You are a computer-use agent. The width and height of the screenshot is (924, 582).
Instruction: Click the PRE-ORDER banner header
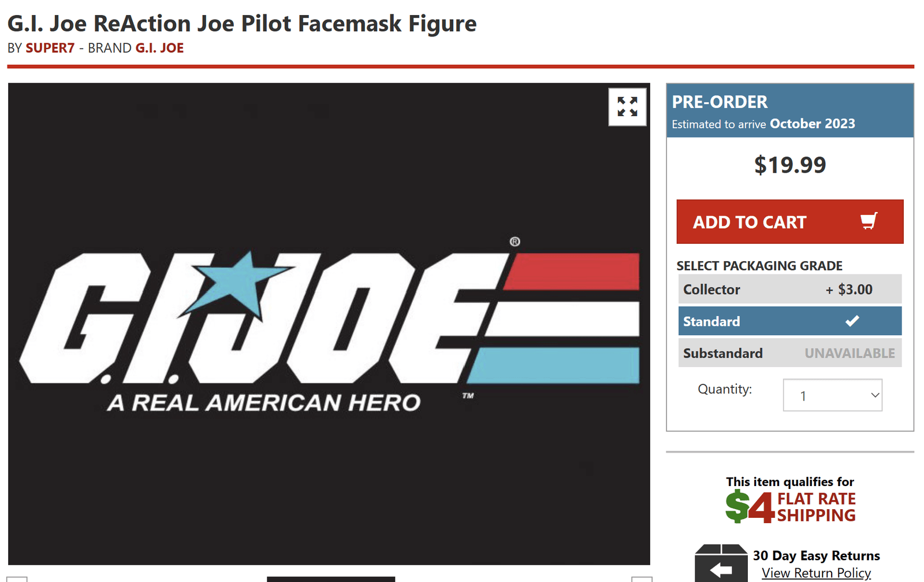pos(720,102)
